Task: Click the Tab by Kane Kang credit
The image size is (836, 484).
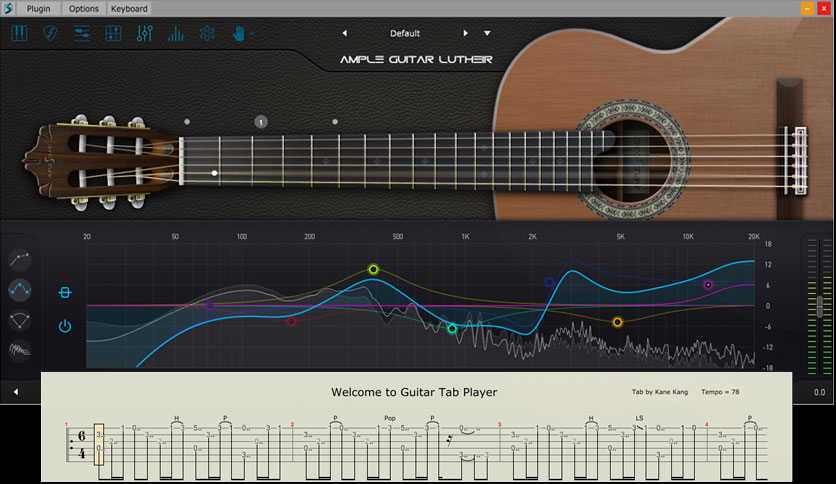Action: [x=660, y=392]
